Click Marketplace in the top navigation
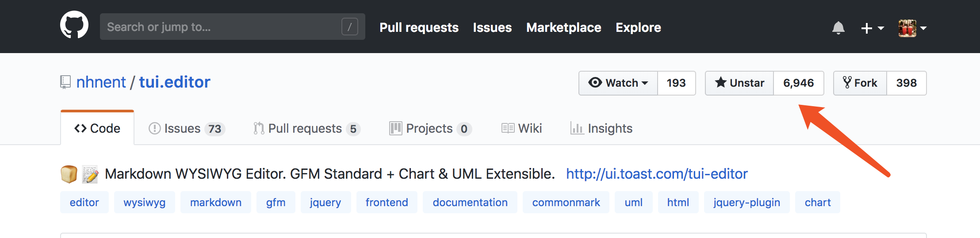Image resolution: width=980 pixels, height=238 pixels. pyautogui.click(x=563, y=27)
